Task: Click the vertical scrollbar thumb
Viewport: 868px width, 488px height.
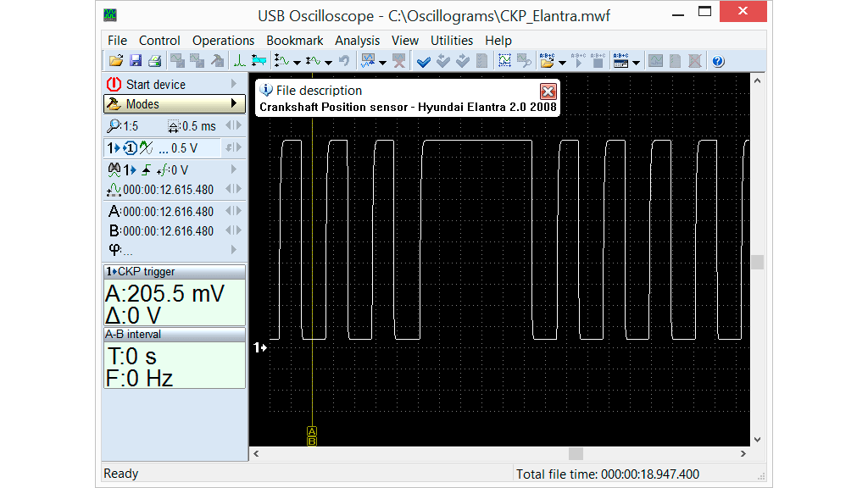Action: coord(757,263)
